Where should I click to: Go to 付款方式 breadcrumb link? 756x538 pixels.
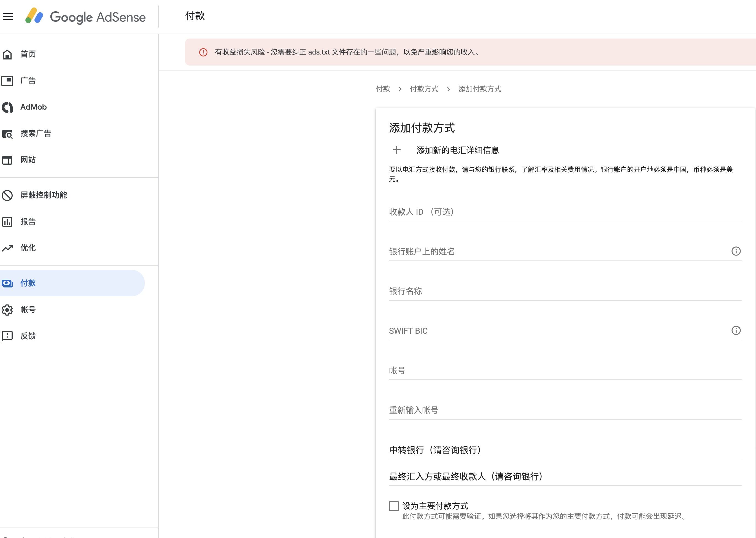pyautogui.click(x=424, y=89)
